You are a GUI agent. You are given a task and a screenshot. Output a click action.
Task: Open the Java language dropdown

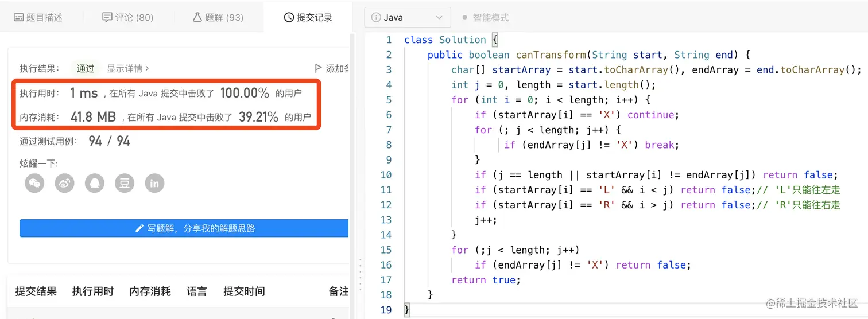click(x=408, y=17)
